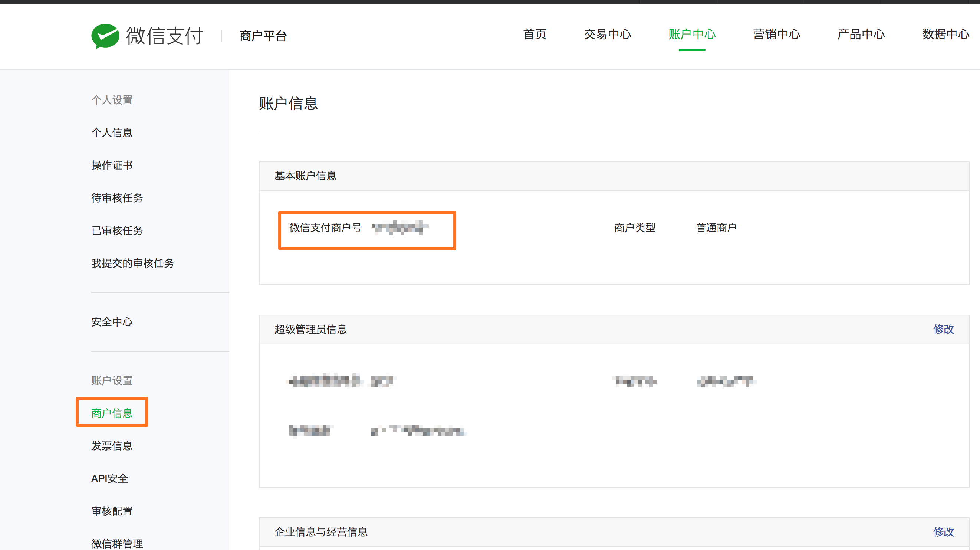Go to 我提交的审核任务
Screen dimensions: 980x550
132,263
